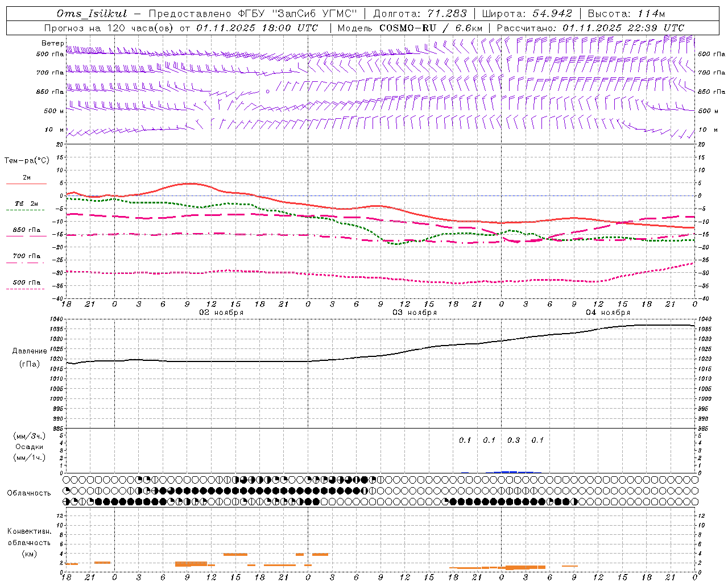
Task: Click the '(км)' convective height unit label
Action: tap(30, 554)
